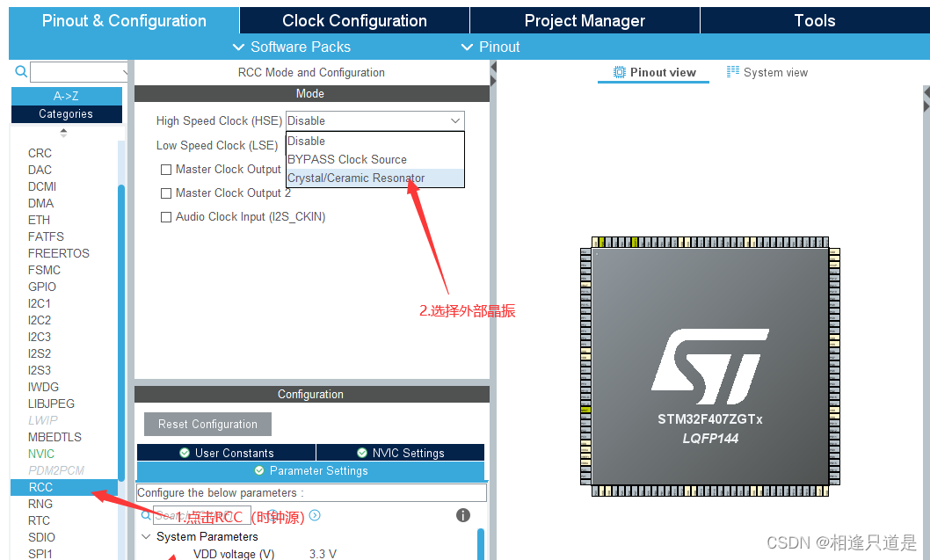The width and height of the screenshot is (930, 560).
Task: Select RTC in the peripheral list
Action: 40,520
